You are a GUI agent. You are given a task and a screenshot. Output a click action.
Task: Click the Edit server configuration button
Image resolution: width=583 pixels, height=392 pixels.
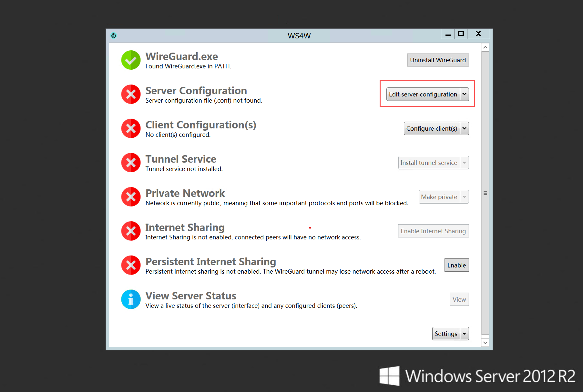[423, 94]
